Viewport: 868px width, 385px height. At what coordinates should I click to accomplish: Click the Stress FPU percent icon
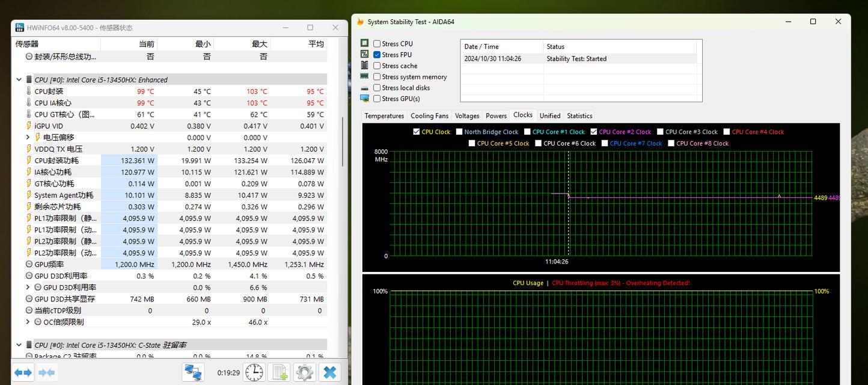click(x=364, y=54)
